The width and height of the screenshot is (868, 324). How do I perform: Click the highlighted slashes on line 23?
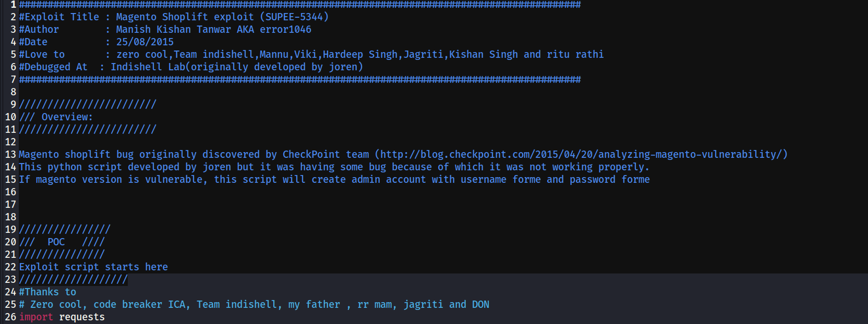click(73, 280)
